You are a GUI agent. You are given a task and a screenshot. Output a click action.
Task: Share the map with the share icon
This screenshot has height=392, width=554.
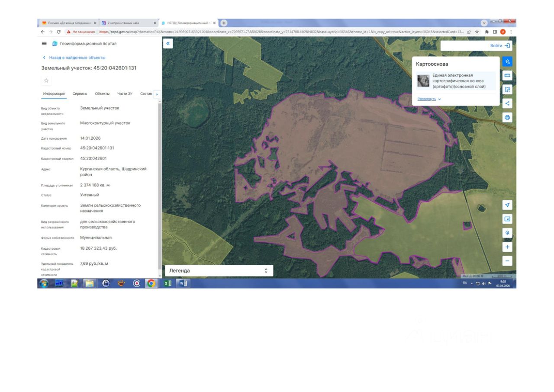pyautogui.click(x=508, y=103)
